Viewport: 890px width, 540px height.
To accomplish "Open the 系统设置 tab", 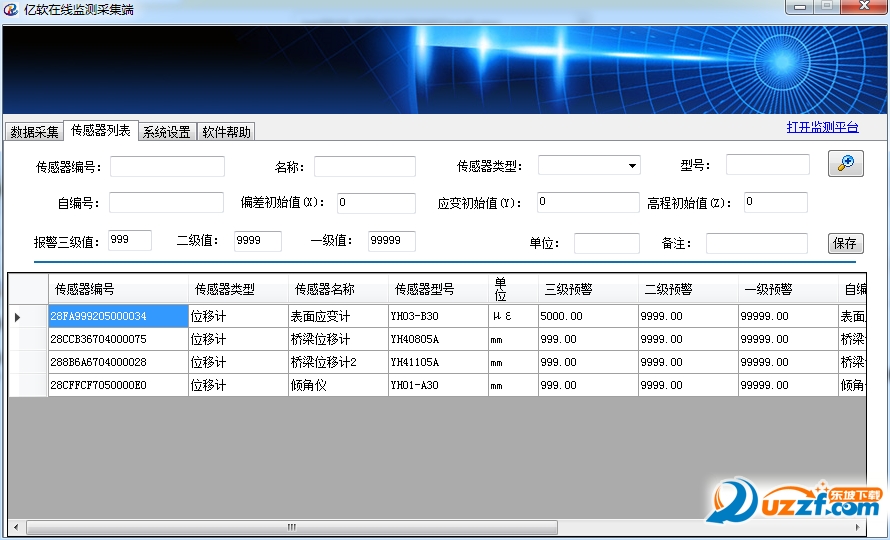I will click(166, 132).
